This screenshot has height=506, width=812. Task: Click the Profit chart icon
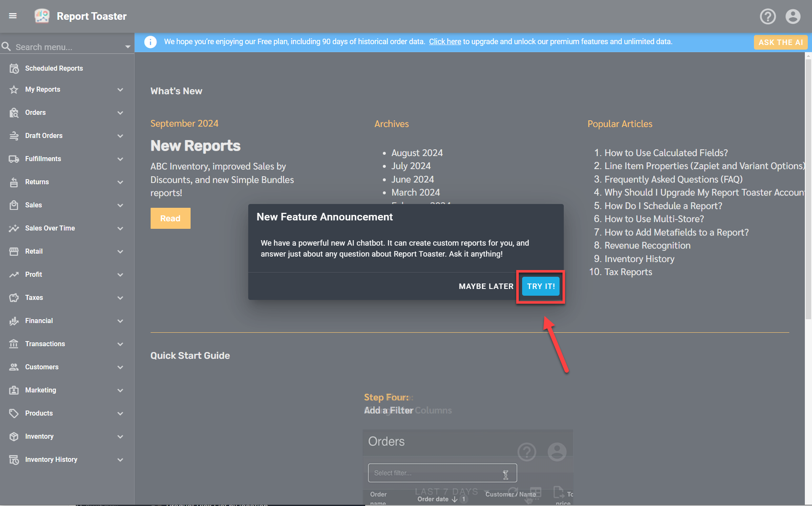14,274
